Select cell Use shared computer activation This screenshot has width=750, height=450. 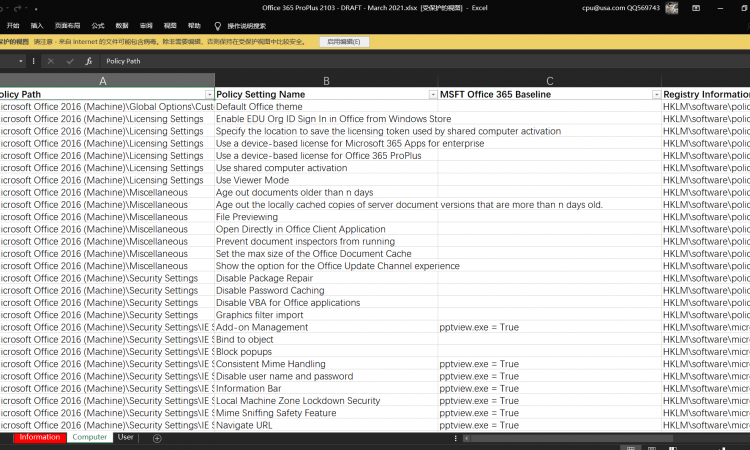326,168
